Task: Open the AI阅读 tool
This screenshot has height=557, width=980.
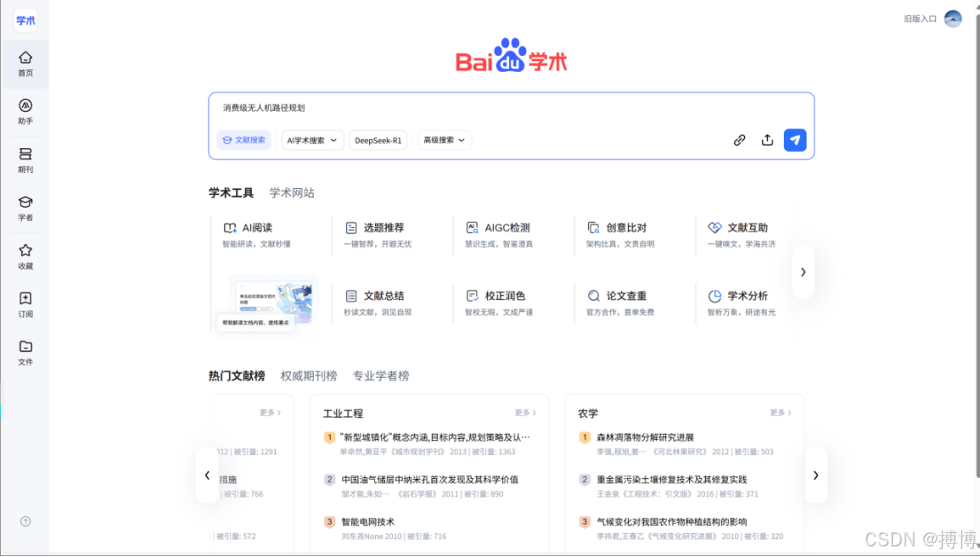Action: point(257,234)
